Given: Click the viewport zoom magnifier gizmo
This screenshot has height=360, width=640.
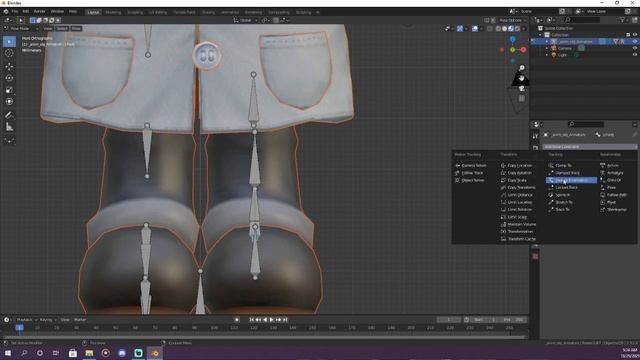Looking at the screenshot, I should pyautogui.click(x=522, y=68).
